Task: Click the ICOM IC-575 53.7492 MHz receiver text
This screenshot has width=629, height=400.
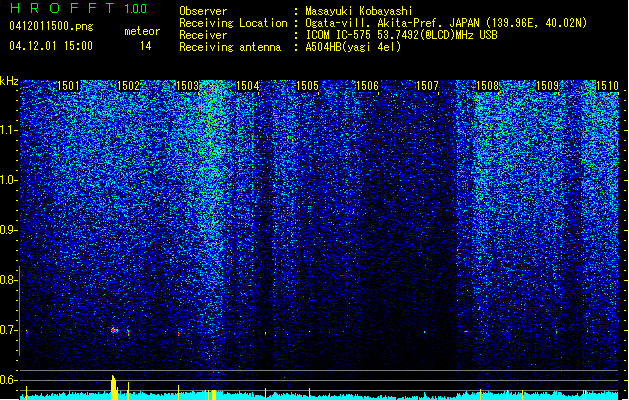Action: tap(402, 35)
